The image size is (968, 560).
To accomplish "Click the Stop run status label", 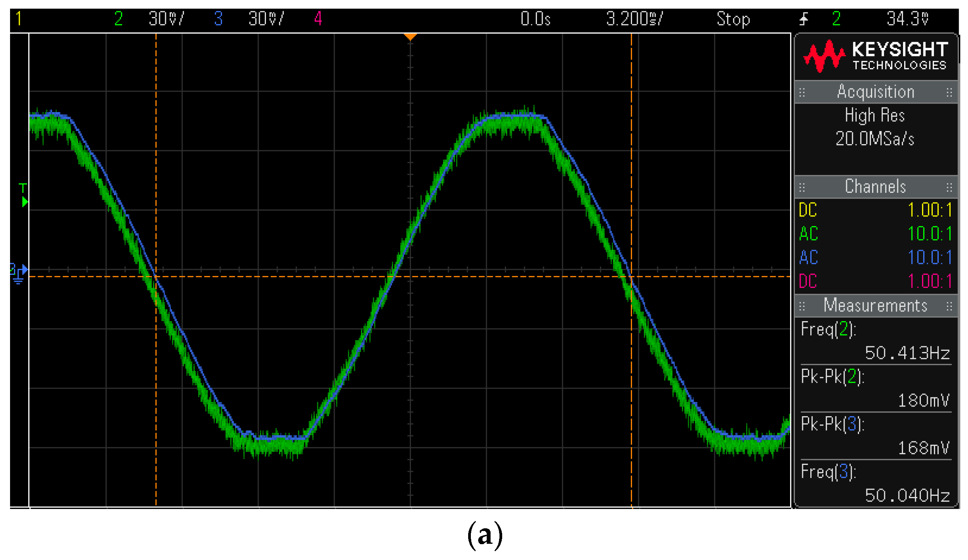I will click(733, 19).
